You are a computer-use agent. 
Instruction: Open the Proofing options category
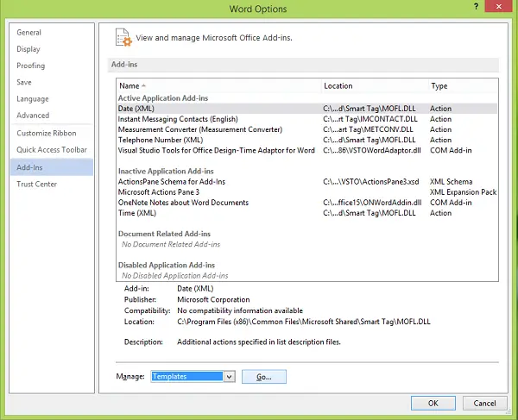31,66
